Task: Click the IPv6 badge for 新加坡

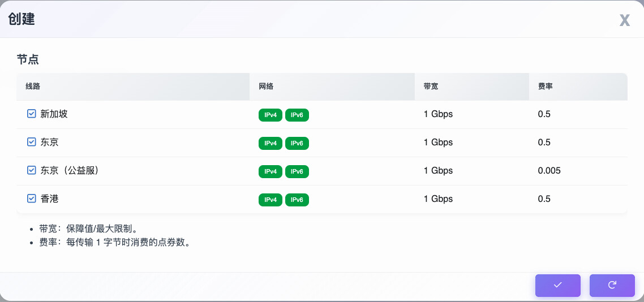Action: (297, 115)
